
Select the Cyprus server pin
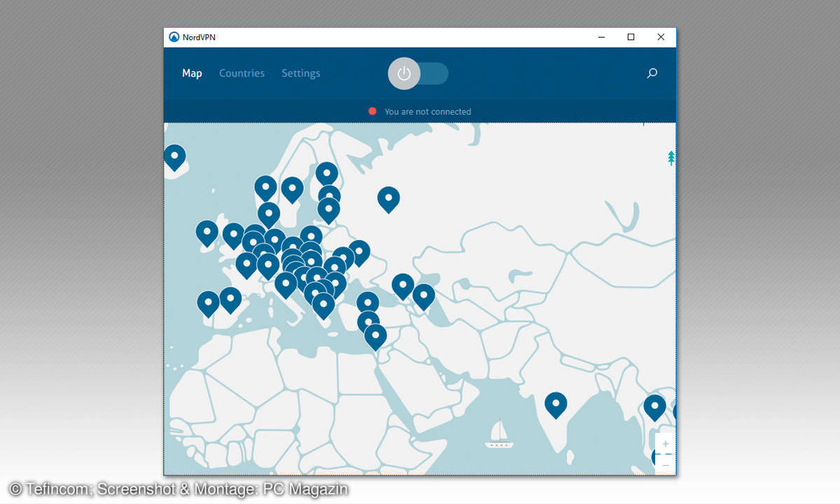(368, 323)
